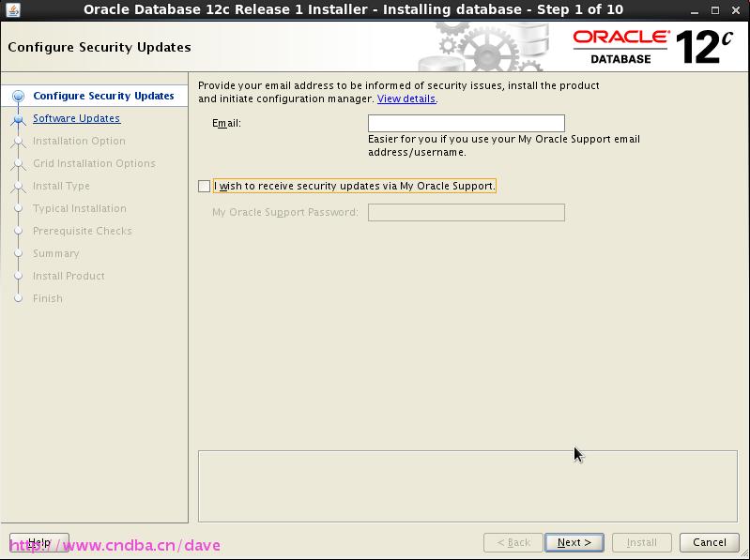Click the Typical Installation step
750x560 pixels.
(80, 208)
